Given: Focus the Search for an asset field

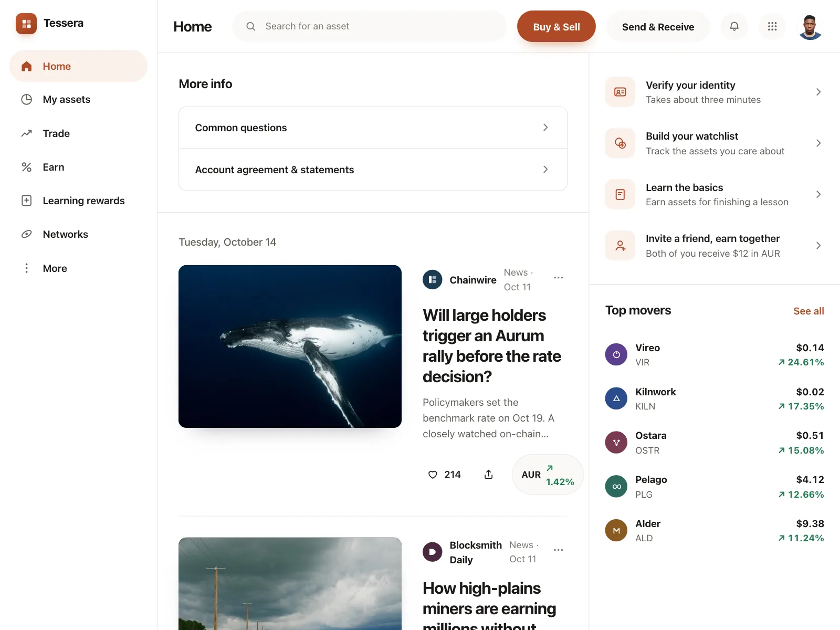Looking at the screenshot, I should click(370, 26).
